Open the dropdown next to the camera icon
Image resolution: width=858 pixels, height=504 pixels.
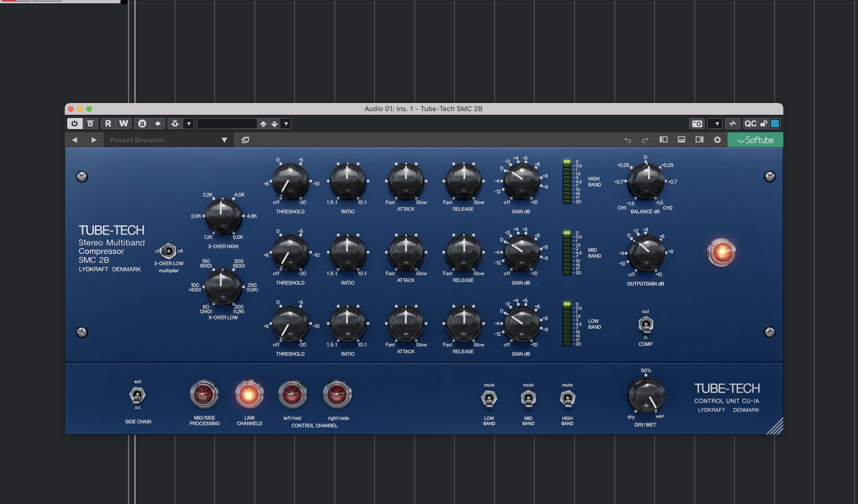tap(715, 124)
